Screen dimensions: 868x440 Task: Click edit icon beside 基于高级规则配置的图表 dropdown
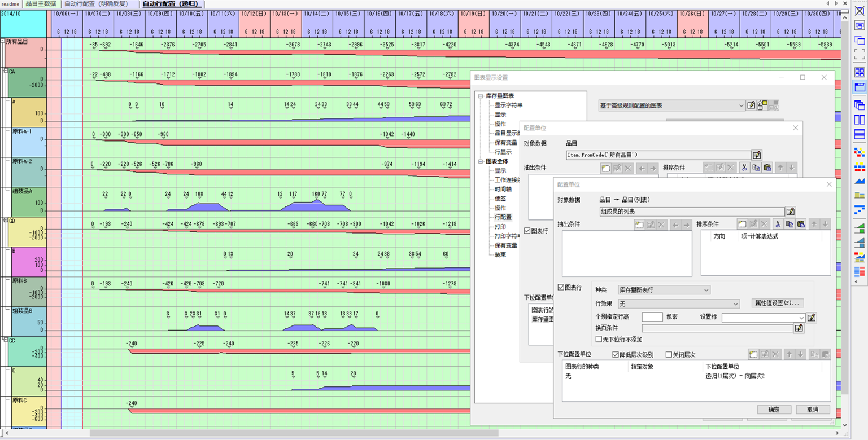click(x=751, y=105)
